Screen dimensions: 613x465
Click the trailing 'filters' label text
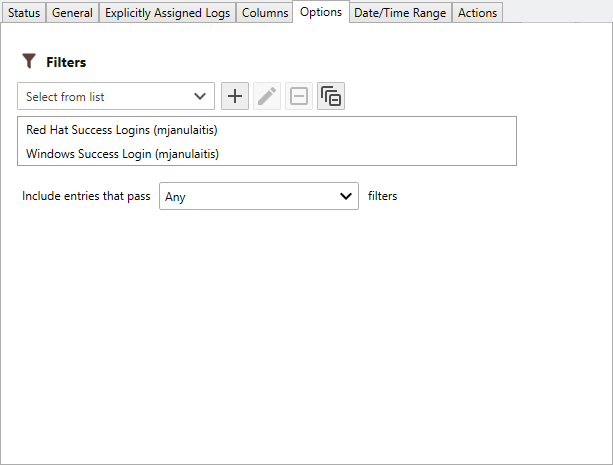tap(382, 196)
